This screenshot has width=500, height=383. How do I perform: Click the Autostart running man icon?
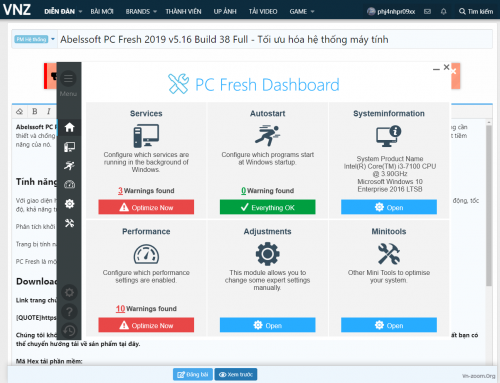click(267, 135)
